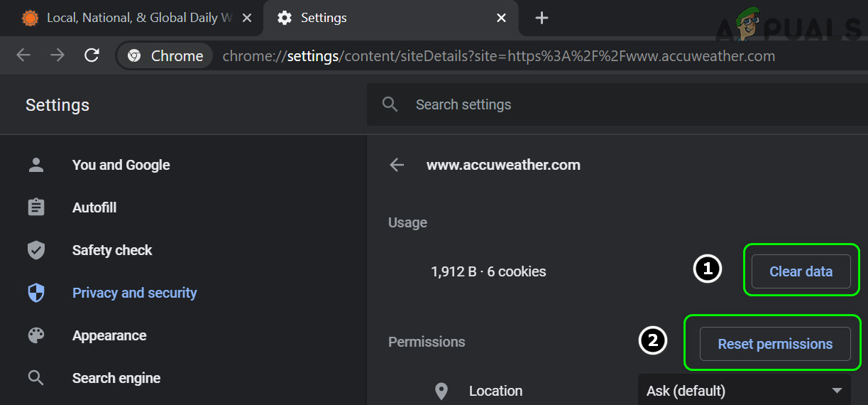This screenshot has width=868, height=405.
Task: Click the Chrome site info chip
Action: (165, 56)
